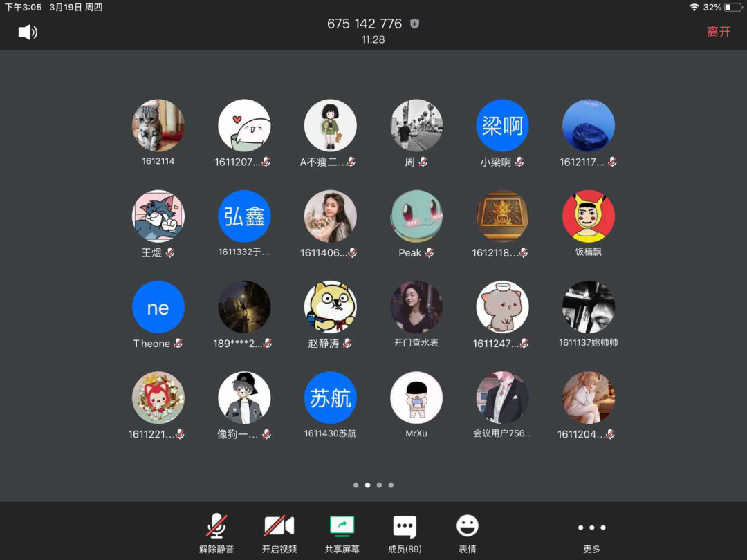Select the 弘鑫 participant avatar
The height and width of the screenshot is (560, 747).
pos(244,216)
